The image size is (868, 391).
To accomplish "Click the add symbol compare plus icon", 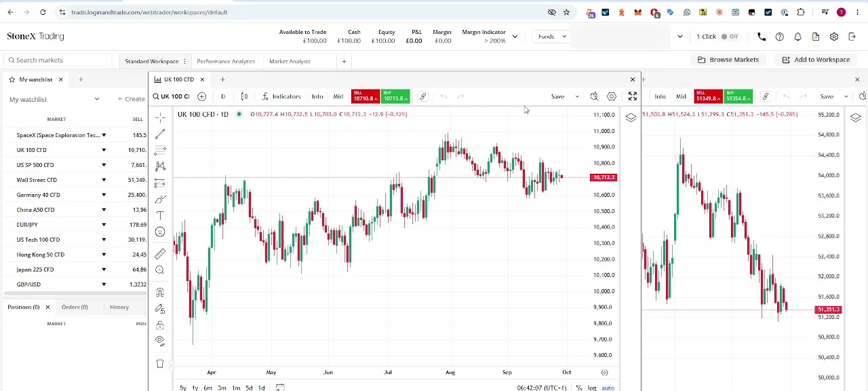I will [x=201, y=96].
